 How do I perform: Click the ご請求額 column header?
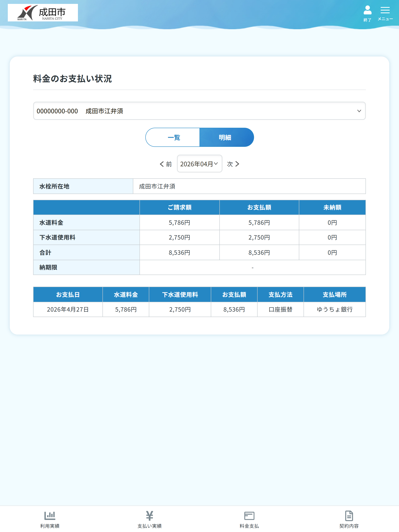(x=179, y=207)
